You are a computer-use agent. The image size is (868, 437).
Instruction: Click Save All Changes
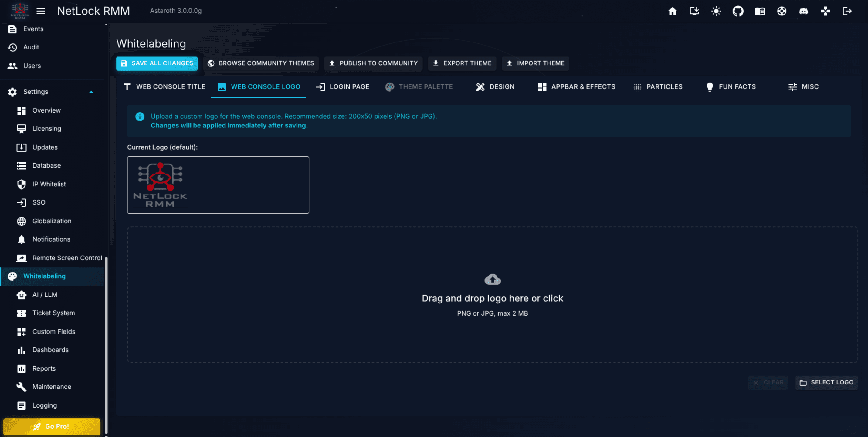point(157,63)
